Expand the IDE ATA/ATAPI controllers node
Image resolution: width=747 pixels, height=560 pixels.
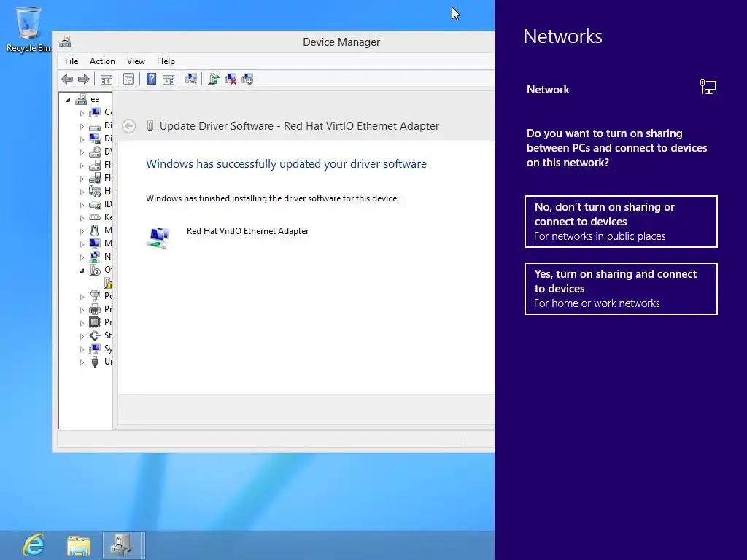[x=82, y=205]
